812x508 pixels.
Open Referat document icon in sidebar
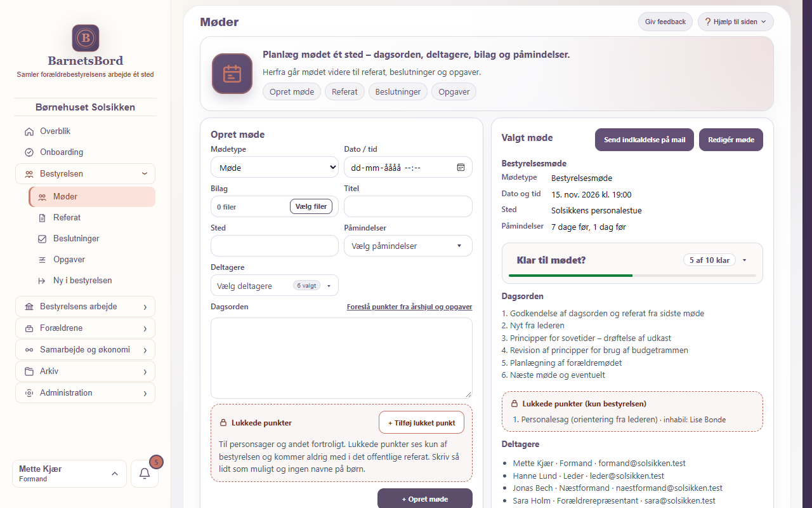(x=43, y=218)
